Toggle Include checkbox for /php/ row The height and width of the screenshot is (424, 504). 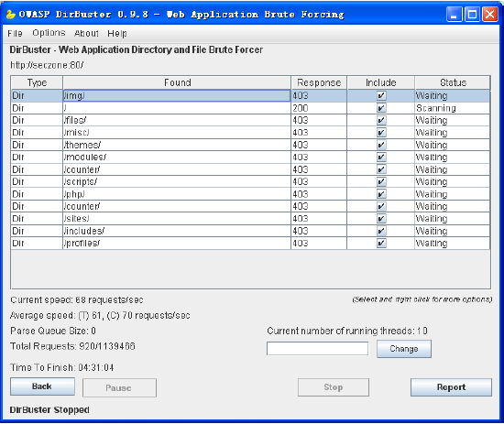[381, 194]
